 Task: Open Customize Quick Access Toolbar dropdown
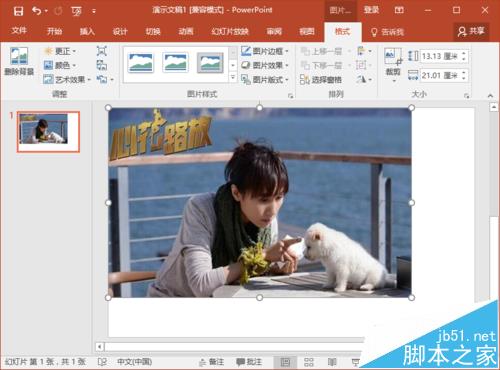(94, 11)
